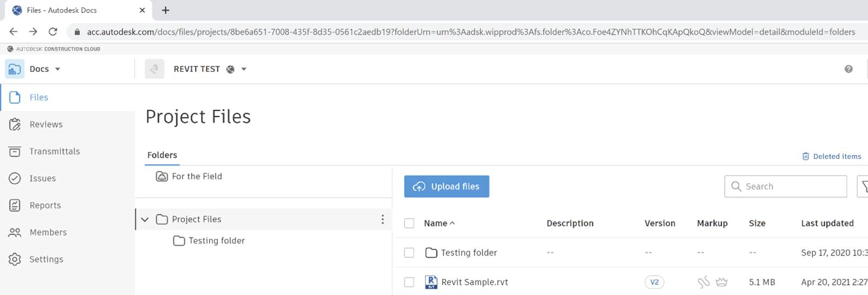Click the Settings gear icon
This screenshot has height=295, width=868.
(15, 259)
